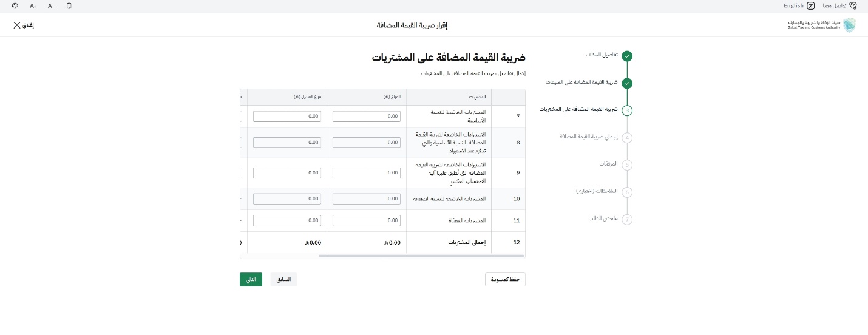Screen dimensions: 868x335
Task: Open ملخص الطلب step label
Action: 603,218
